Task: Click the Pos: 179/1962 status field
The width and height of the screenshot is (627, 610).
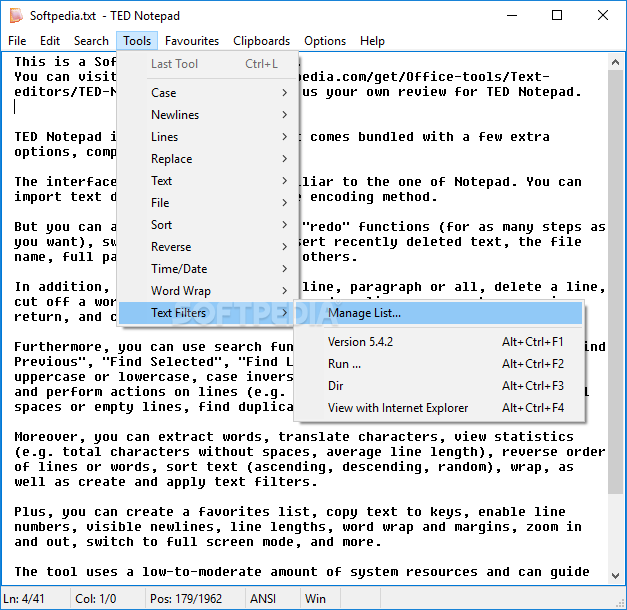Action: click(x=195, y=599)
